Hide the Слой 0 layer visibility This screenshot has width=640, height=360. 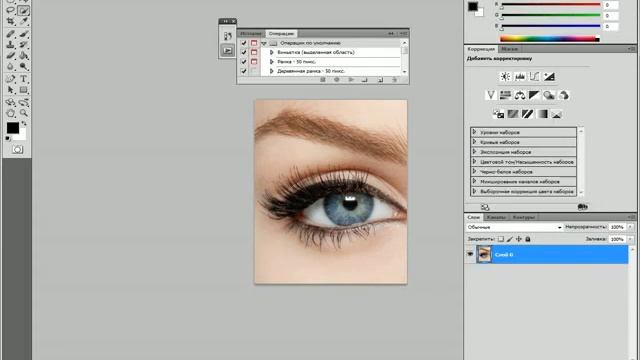point(470,254)
